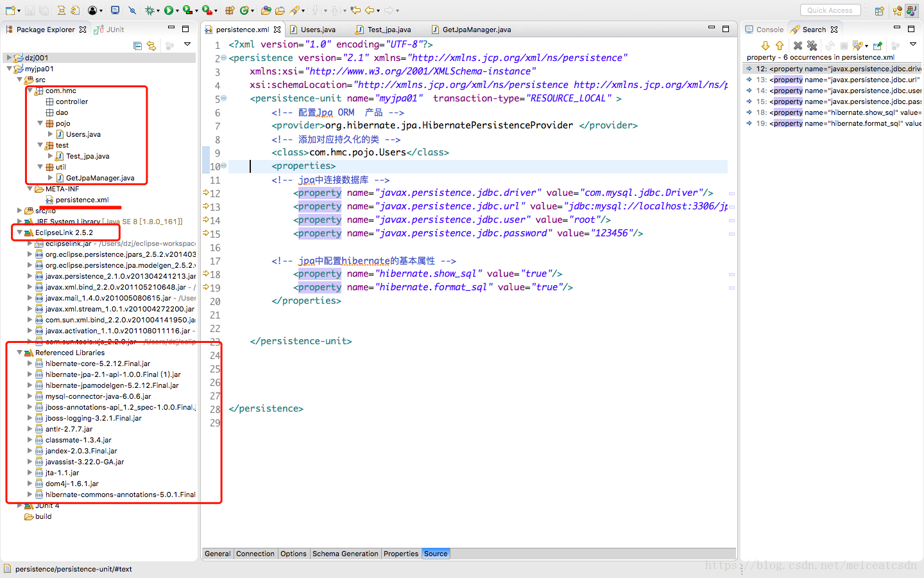Open the Users.java editor tab
Image resolution: width=924 pixels, height=578 pixels.
(312, 30)
